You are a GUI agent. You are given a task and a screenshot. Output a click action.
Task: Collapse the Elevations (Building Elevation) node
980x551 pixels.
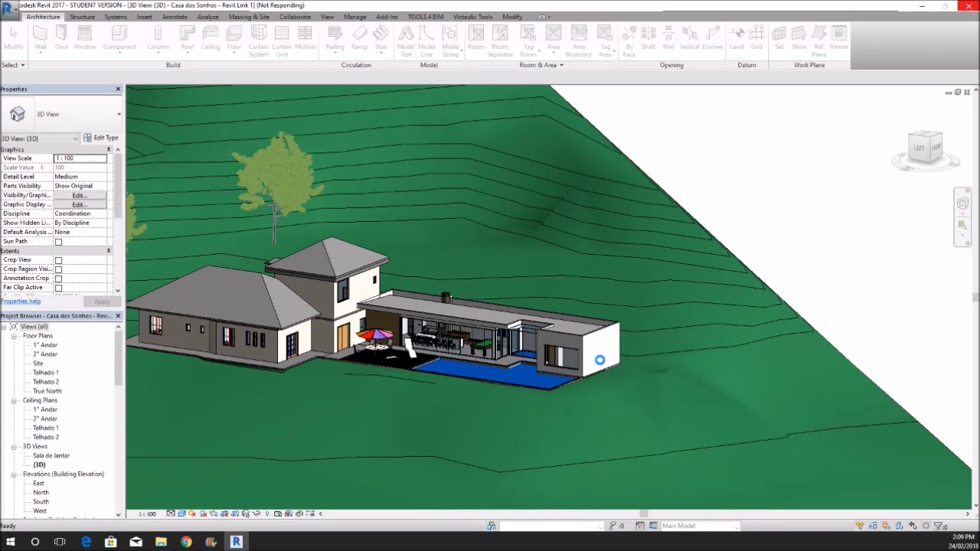coord(14,474)
